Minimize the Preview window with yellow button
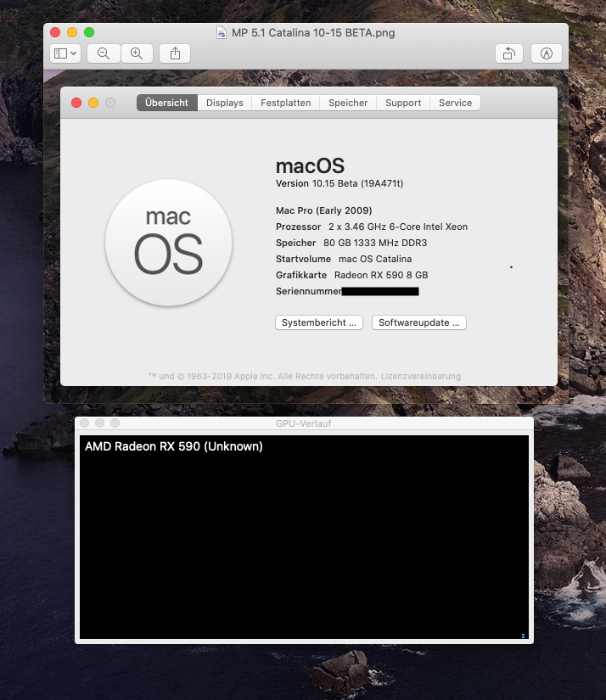The height and width of the screenshot is (700, 606). point(72,32)
